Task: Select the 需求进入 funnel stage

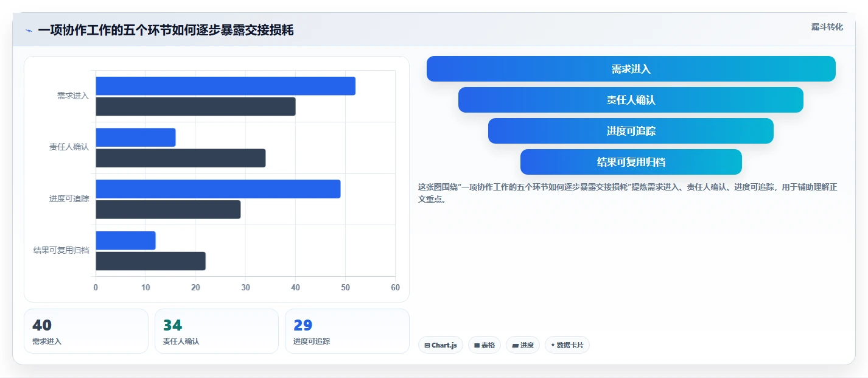Action: (631, 69)
